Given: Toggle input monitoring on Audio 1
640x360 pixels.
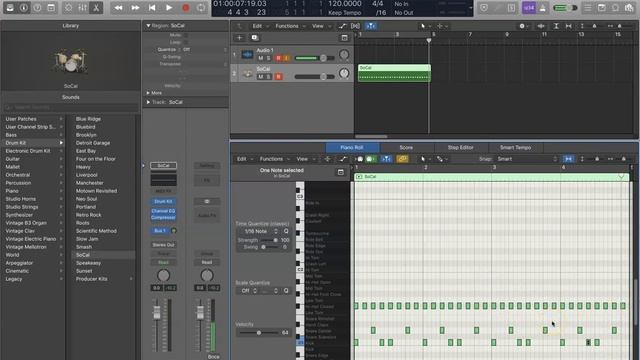Looking at the screenshot, I should (287, 58).
